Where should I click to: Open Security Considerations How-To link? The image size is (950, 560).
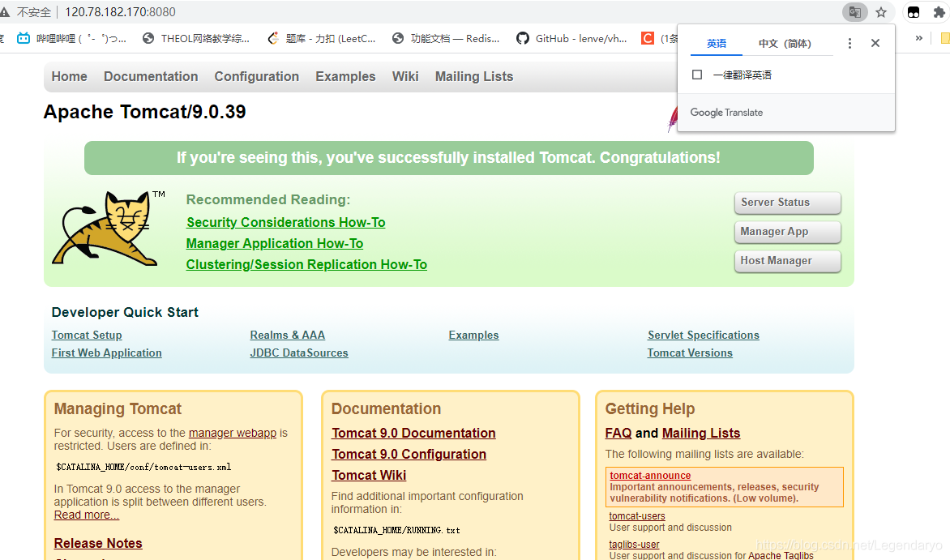tap(286, 222)
